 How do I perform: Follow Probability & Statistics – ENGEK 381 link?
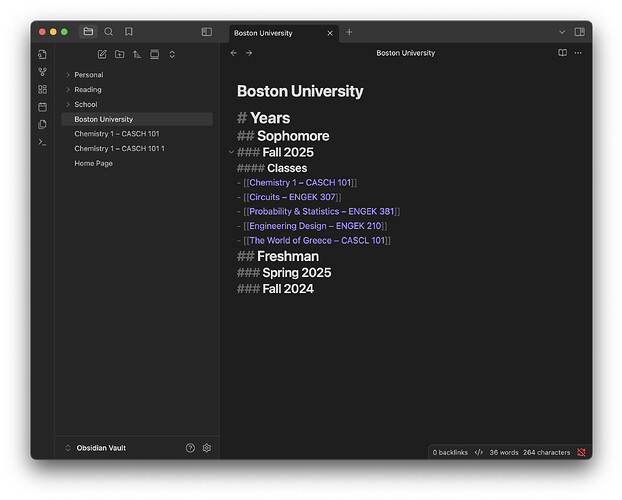(x=322, y=212)
